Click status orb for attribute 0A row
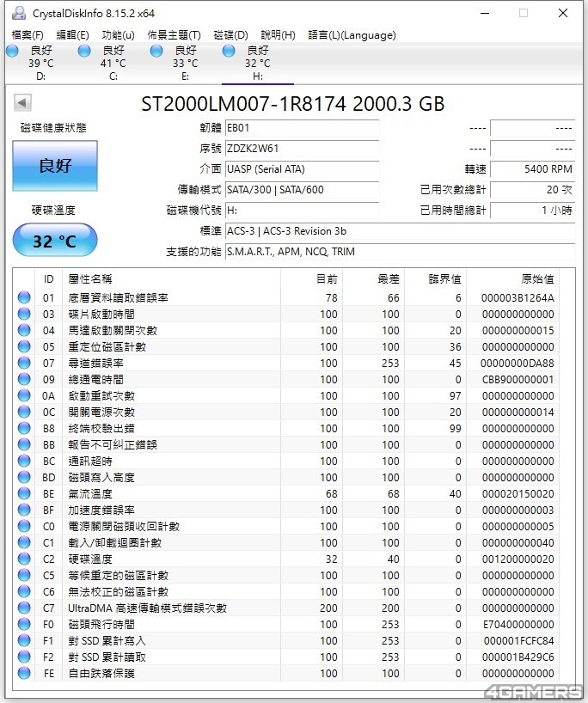This screenshot has width=588, height=703. [x=24, y=395]
